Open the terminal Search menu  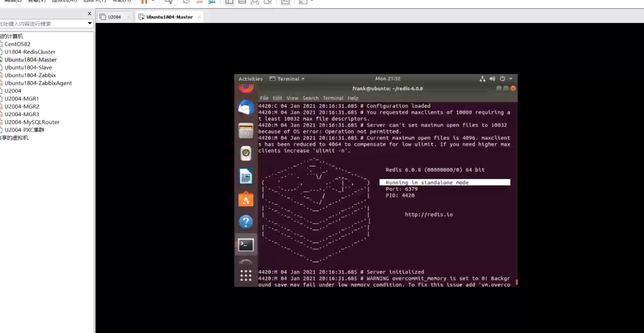[x=310, y=98]
